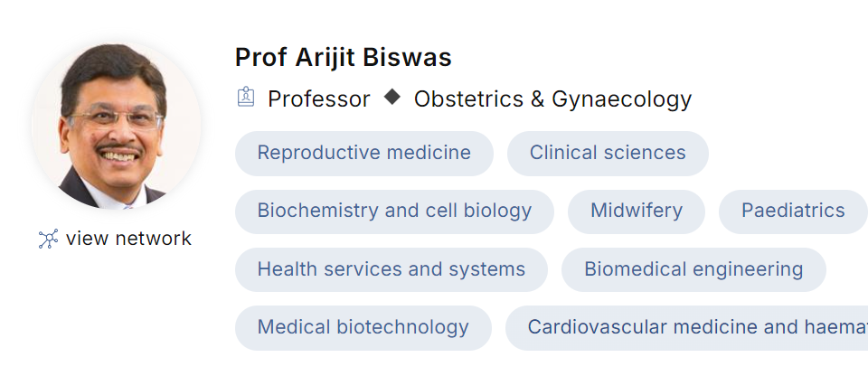Viewport: 868px width, 376px height.
Task: Select the 'Reproductive medicine' tag
Action: click(363, 153)
